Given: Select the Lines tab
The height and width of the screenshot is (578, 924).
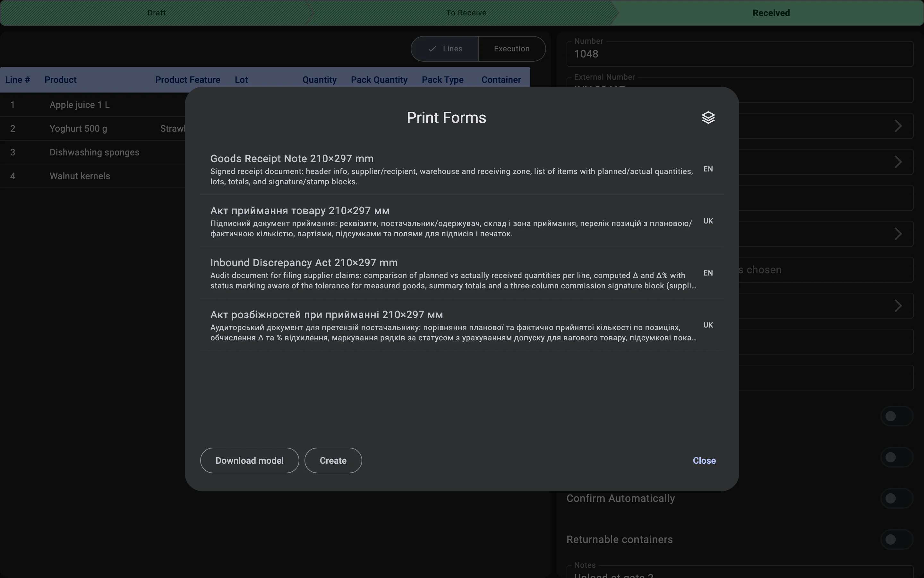Looking at the screenshot, I should click(x=445, y=49).
